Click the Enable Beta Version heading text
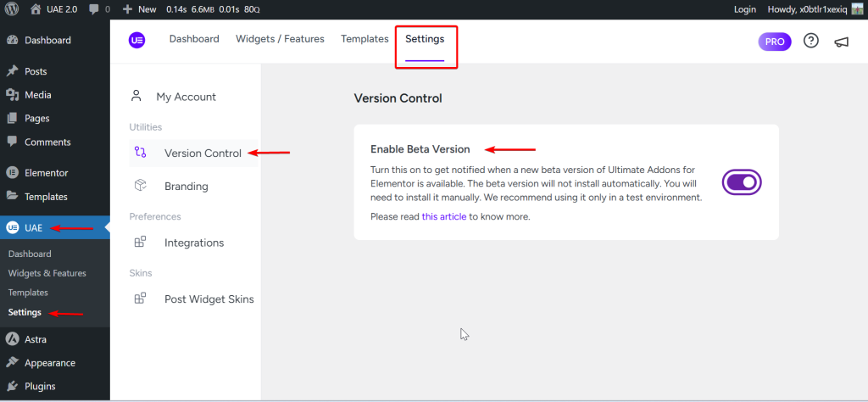The width and height of the screenshot is (868, 402). pyautogui.click(x=420, y=149)
